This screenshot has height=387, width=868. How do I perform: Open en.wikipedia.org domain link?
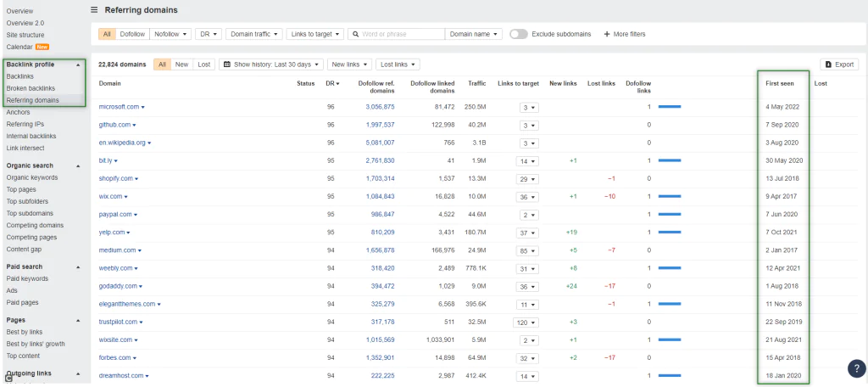[122, 143]
